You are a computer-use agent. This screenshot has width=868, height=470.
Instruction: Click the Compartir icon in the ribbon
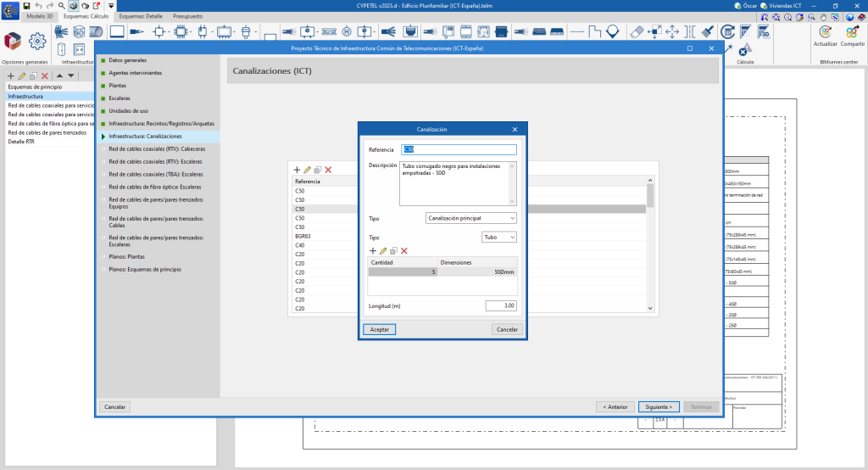coord(851,31)
